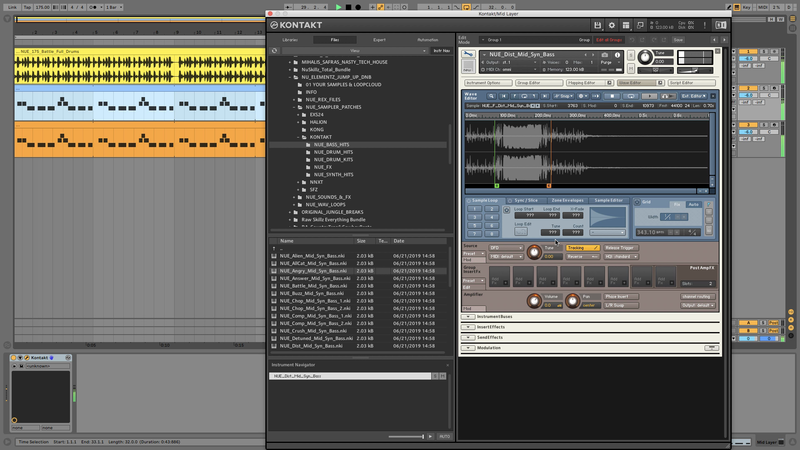The width and height of the screenshot is (800, 450).
Task: Click the magnifier zoom icon in Wave Editor
Action: point(491,96)
